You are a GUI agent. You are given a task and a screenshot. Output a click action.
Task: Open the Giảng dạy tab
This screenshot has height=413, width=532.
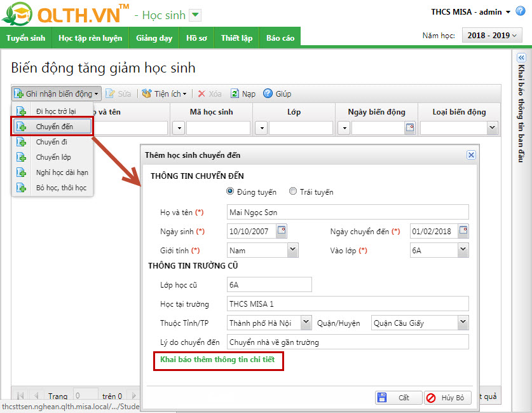(154, 38)
